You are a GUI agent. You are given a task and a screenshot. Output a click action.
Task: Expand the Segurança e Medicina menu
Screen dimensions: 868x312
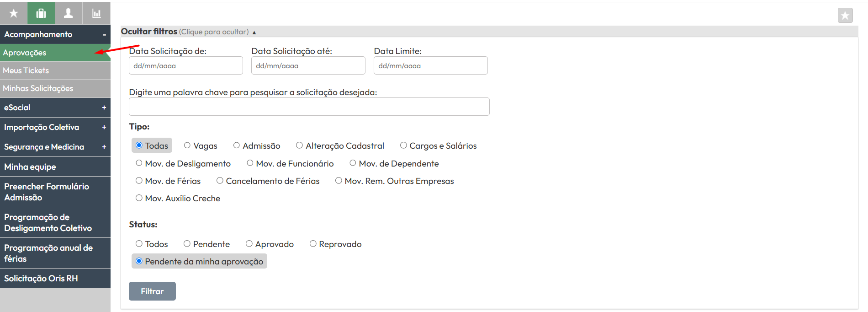[55, 147]
